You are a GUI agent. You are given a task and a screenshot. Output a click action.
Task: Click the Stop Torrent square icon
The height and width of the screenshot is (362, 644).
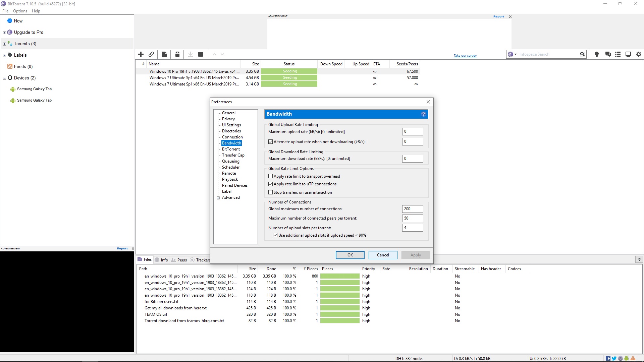pos(201,54)
